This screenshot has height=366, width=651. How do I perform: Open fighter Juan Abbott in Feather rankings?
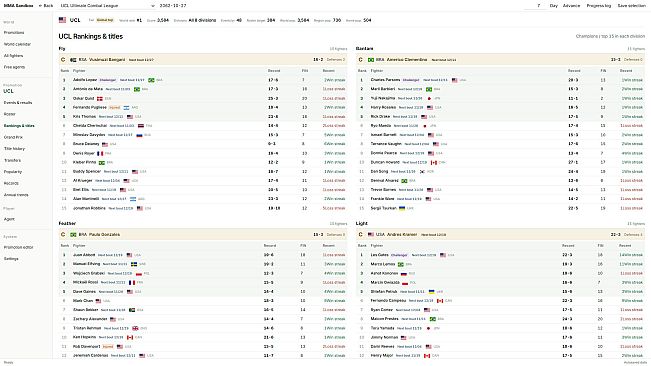tap(84, 255)
